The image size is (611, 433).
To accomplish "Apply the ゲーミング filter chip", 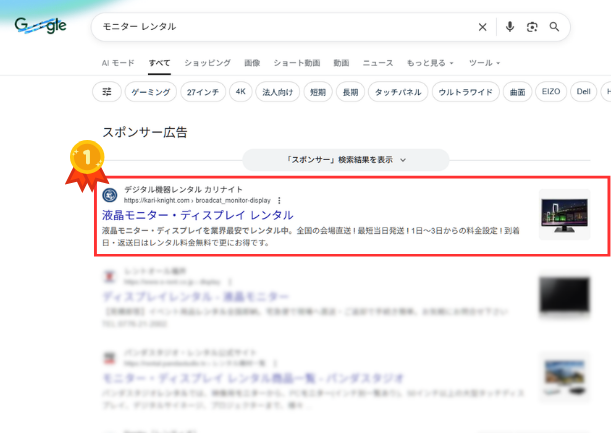I will point(151,92).
